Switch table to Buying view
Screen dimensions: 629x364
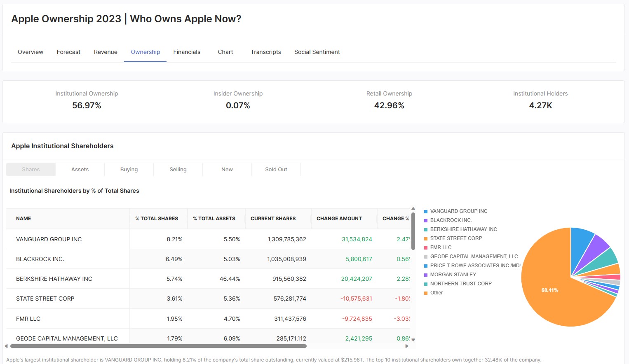coord(129,169)
